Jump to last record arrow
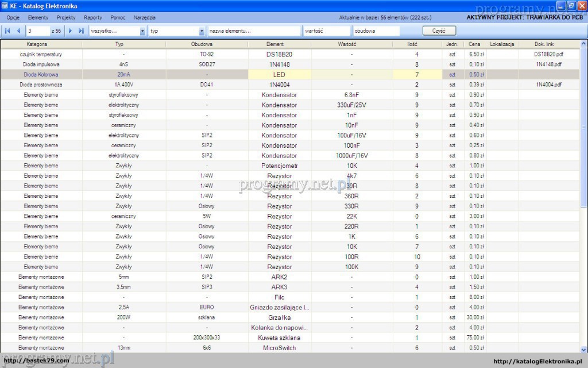 pos(81,31)
